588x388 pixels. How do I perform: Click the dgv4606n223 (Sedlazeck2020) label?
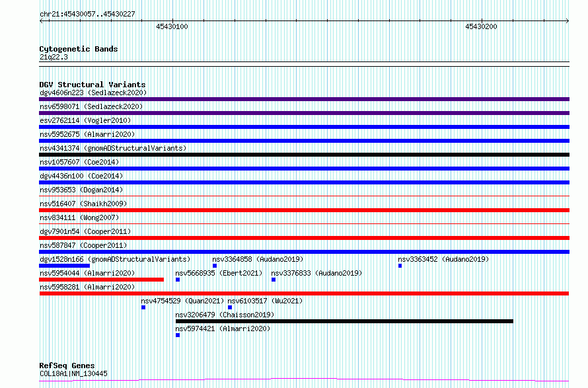coord(93,93)
